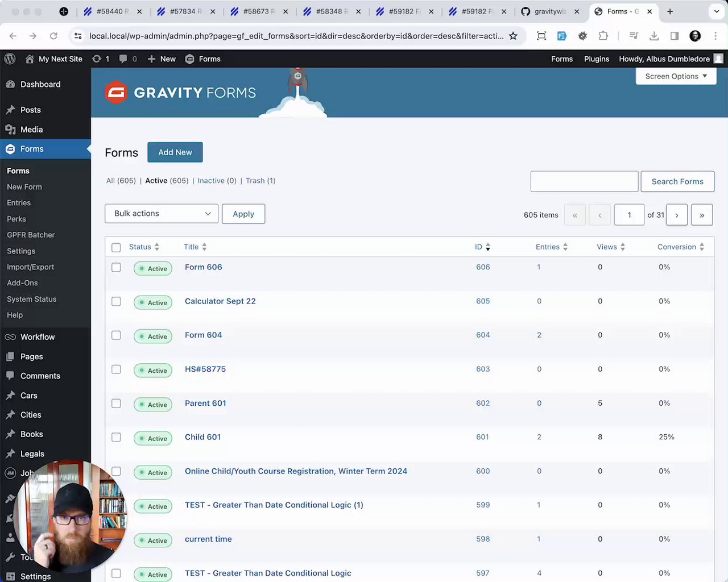Switch to gravitywiz GitHub browser tab
728x582 pixels.
click(551, 11)
